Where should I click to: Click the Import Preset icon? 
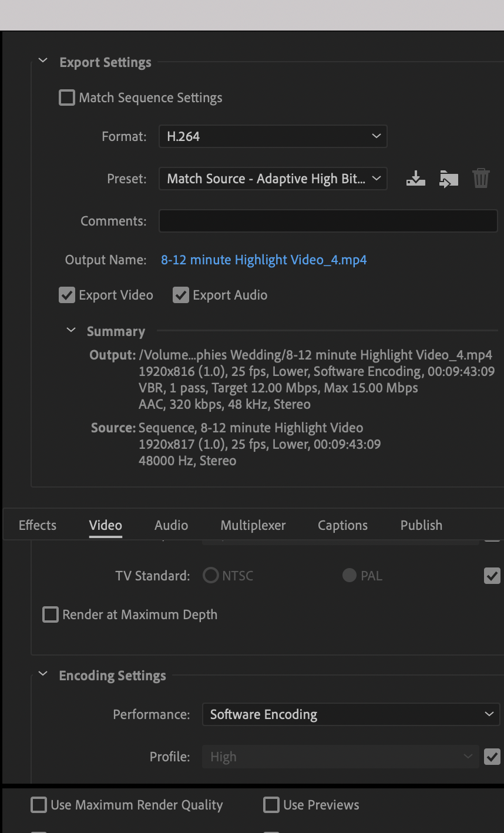point(448,179)
